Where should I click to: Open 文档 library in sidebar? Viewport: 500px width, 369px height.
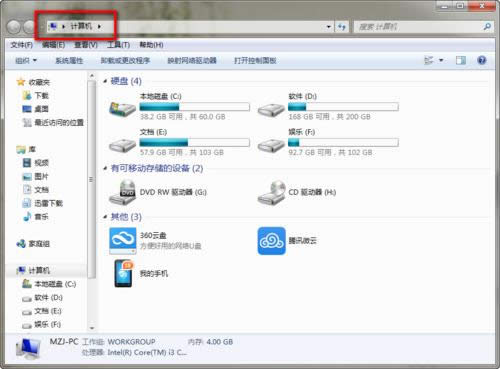[x=35, y=190]
